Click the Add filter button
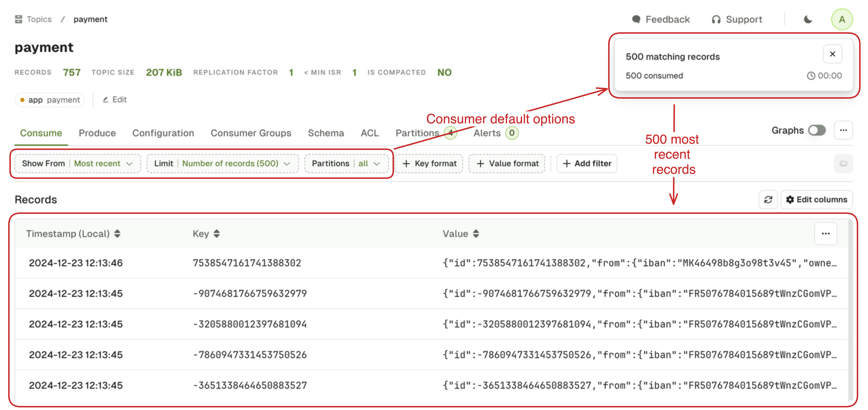868x410 pixels. point(587,164)
